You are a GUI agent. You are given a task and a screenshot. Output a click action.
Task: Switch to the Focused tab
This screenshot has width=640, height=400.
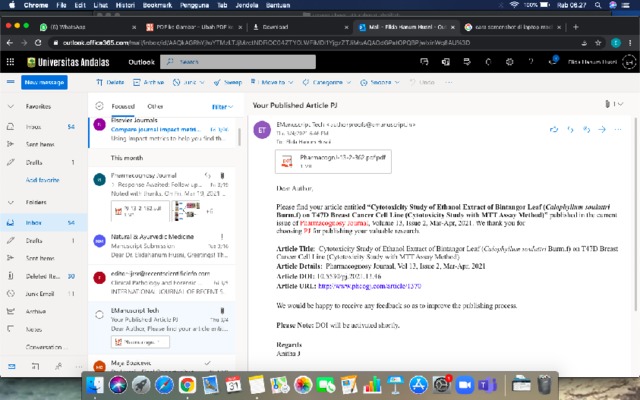(123, 107)
